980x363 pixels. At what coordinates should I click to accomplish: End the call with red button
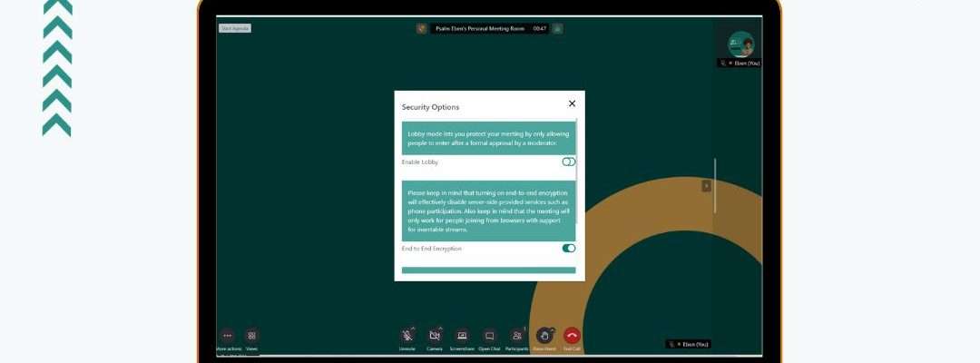pyautogui.click(x=572, y=336)
